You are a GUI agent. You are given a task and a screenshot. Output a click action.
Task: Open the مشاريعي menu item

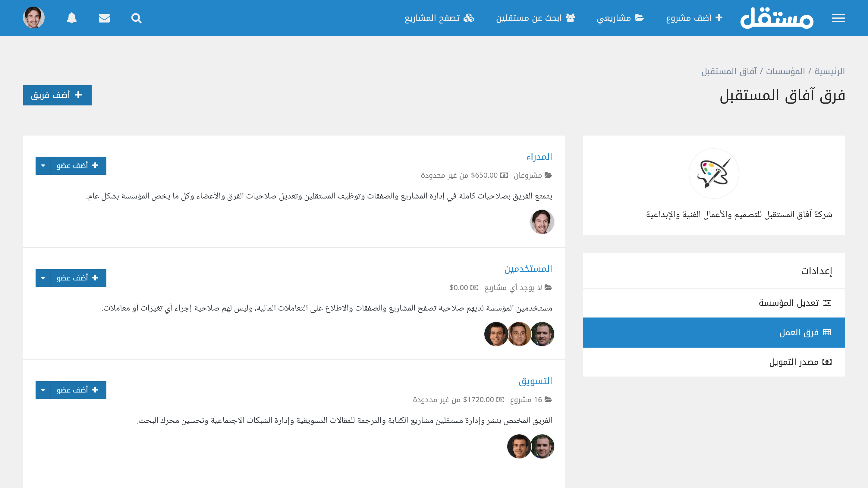[620, 18]
